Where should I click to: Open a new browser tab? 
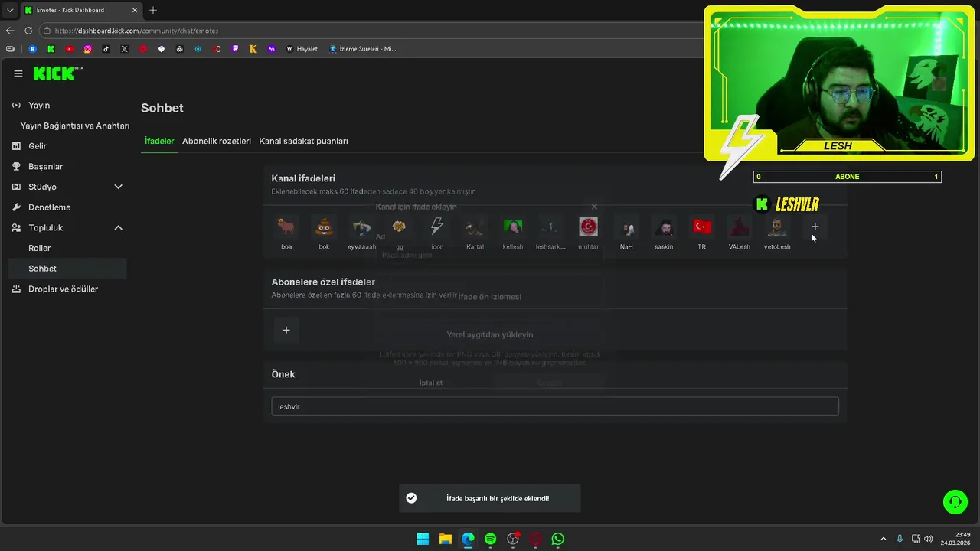(153, 10)
